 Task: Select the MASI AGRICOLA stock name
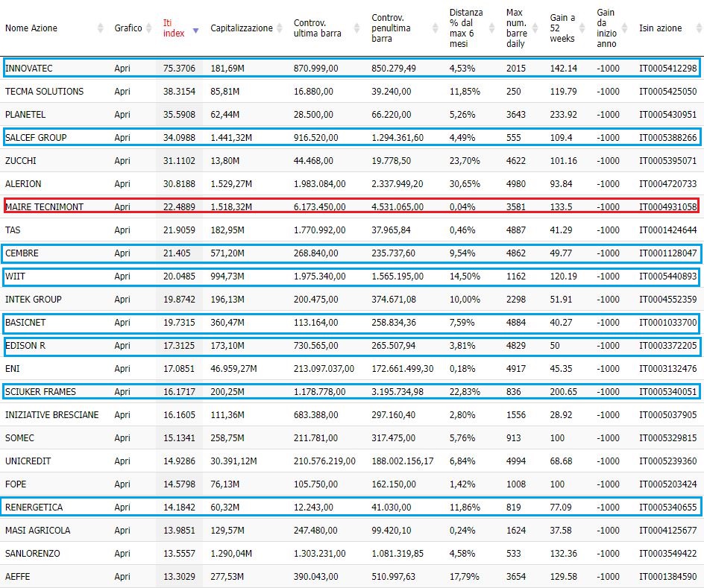click(38, 530)
